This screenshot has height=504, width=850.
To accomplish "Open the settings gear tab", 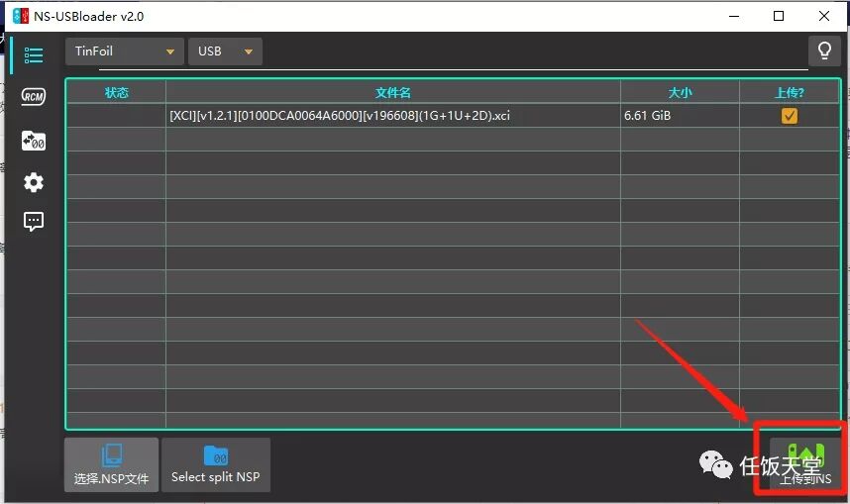I will click(x=34, y=182).
